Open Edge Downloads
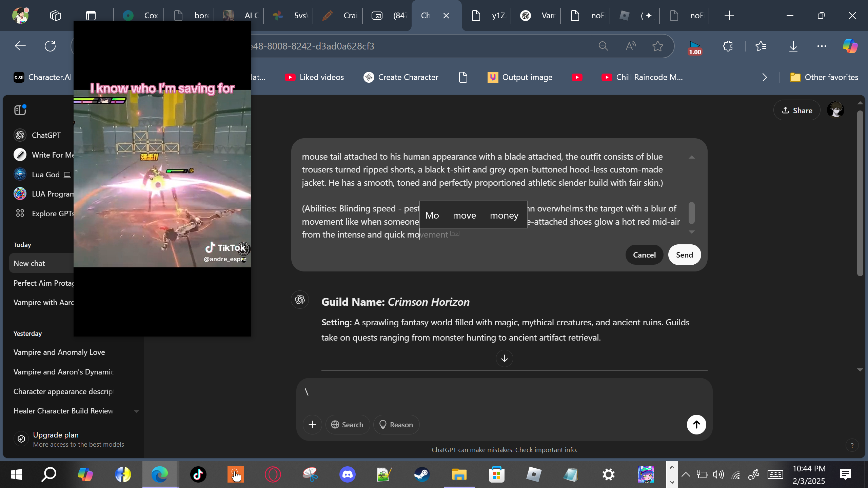The height and width of the screenshot is (488, 868). [x=793, y=46]
